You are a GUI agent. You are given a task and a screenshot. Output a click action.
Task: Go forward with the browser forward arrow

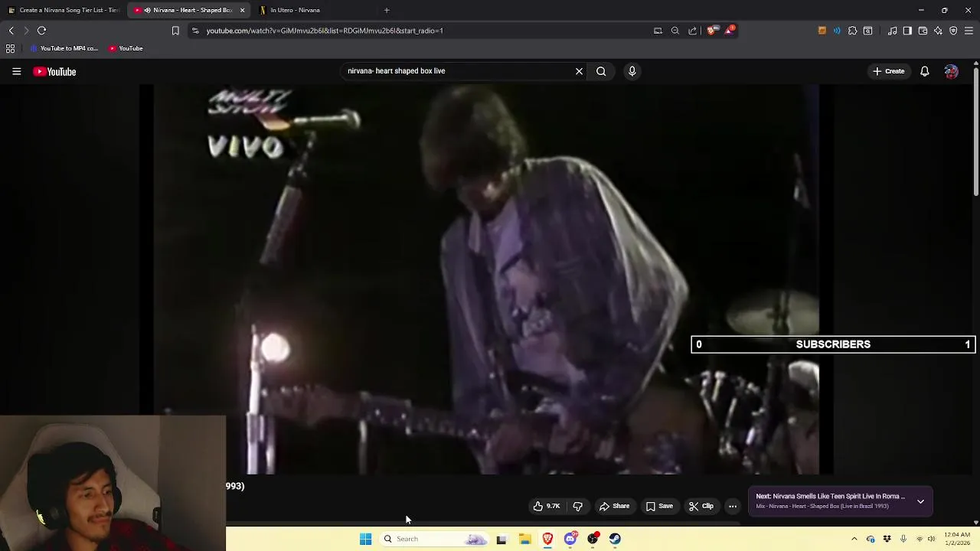tap(26, 31)
